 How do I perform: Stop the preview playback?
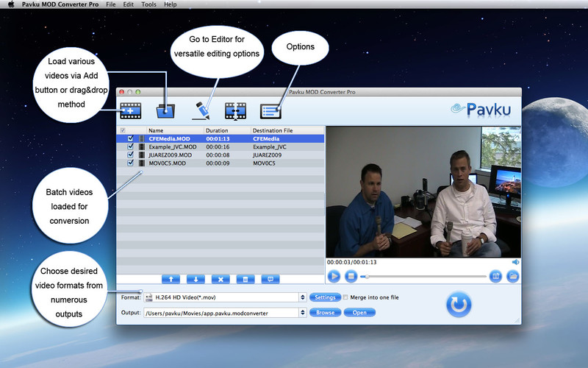[351, 277]
